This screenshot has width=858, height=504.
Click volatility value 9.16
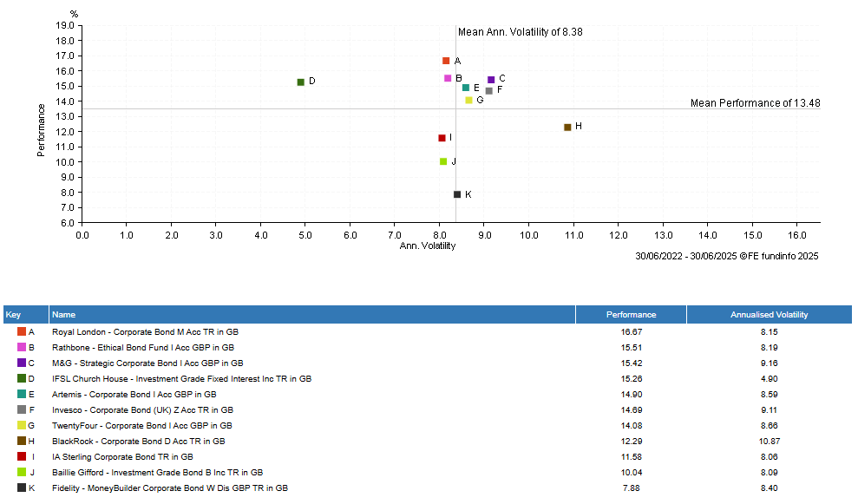tap(769, 363)
